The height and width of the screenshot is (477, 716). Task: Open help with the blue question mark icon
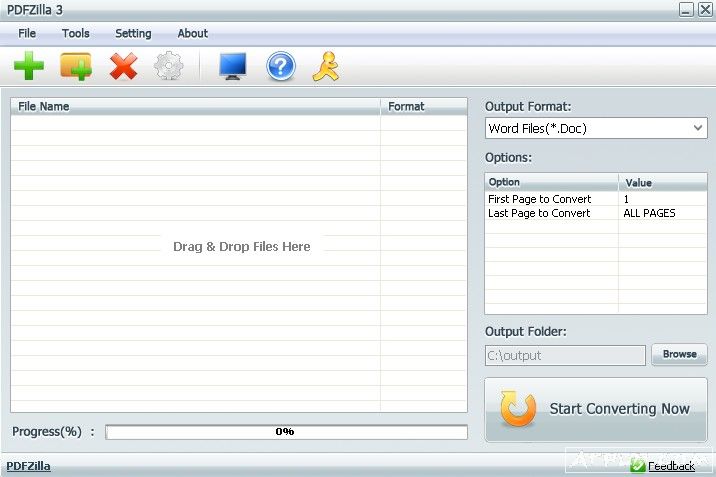tap(281, 67)
